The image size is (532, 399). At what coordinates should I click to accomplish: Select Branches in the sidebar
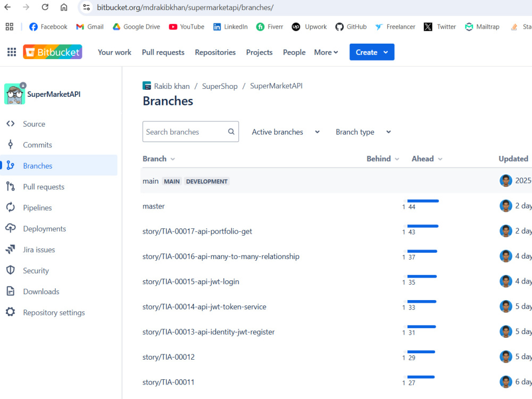59,165
